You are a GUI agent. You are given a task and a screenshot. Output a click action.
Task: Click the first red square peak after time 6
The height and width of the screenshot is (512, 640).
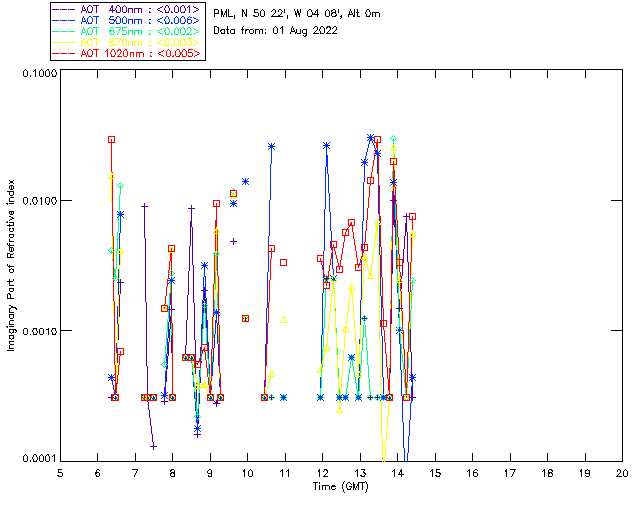(111, 140)
